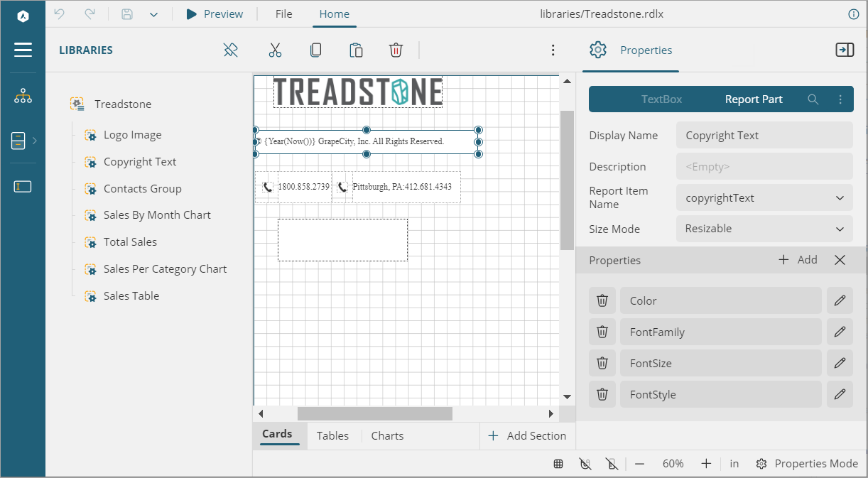Image resolution: width=868 pixels, height=478 pixels.
Task: Select the copyright textbox on canvas
Action: click(x=367, y=141)
